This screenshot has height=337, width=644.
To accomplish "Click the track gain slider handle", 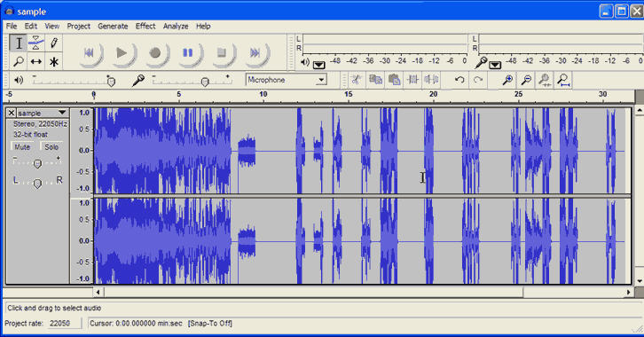I will (x=37, y=164).
